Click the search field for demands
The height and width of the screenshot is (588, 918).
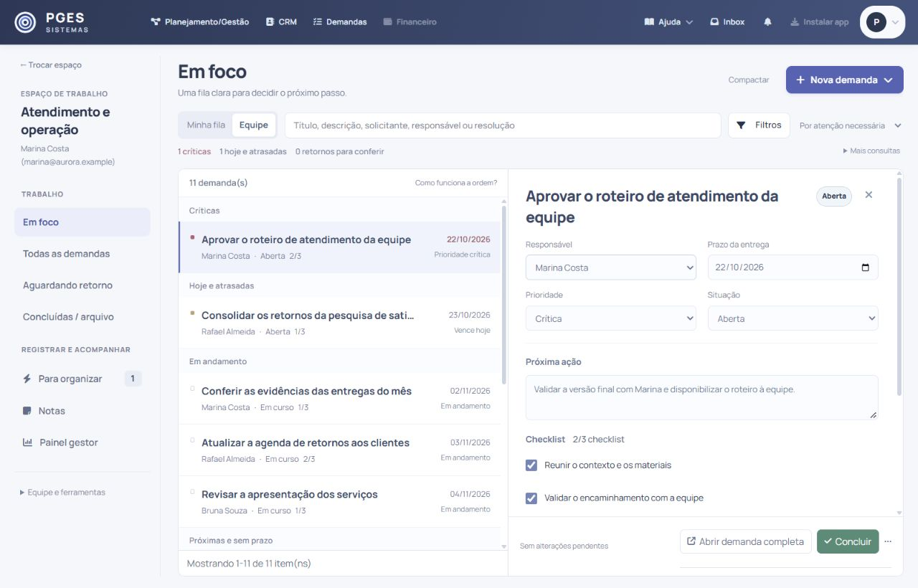click(503, 125)
